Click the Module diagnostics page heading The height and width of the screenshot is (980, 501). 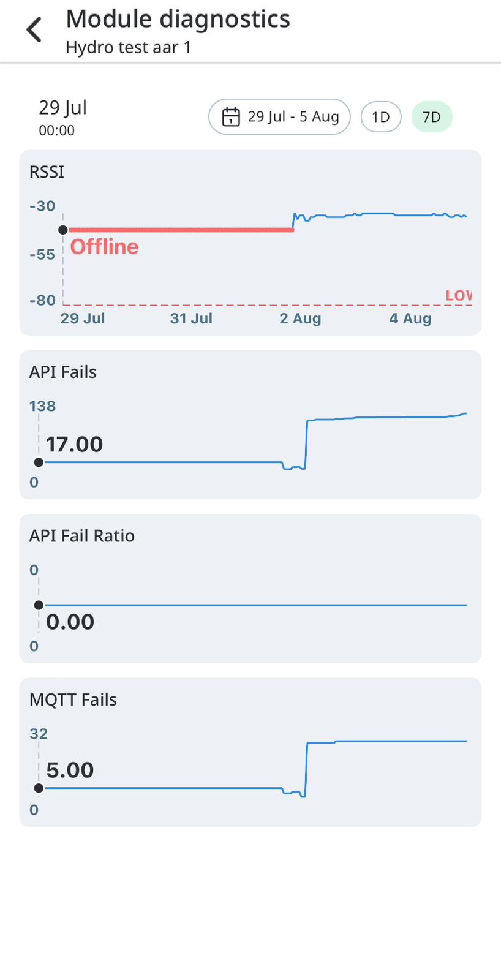(x=178, y=19)
